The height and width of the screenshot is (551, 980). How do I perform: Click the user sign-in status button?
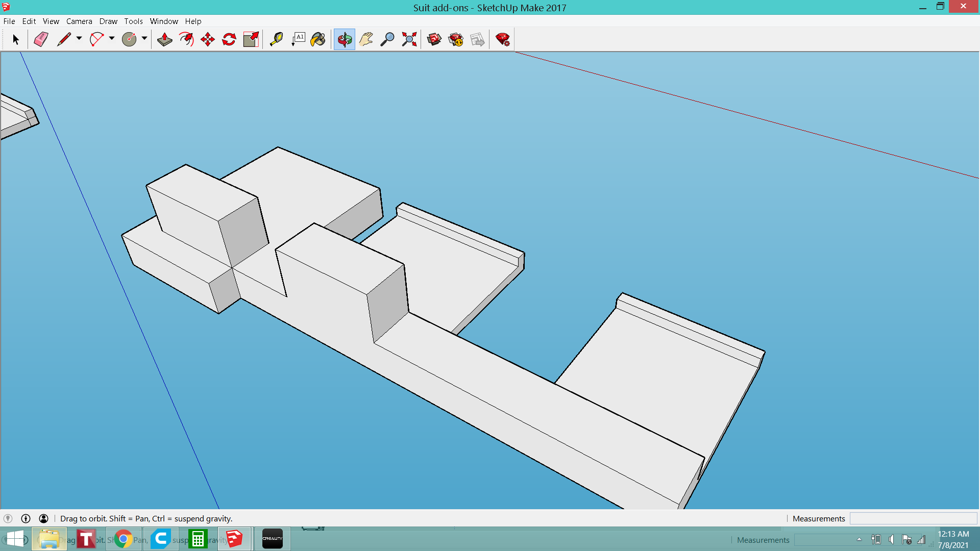44,518
